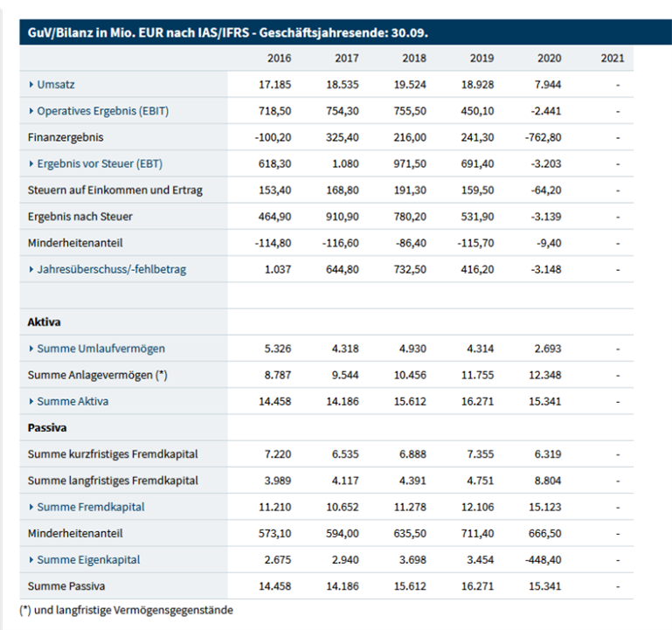Select the Summe kurzfristiges Fremdkapital label
This screenshot has width=672, height=630.
tap(113, 454)
